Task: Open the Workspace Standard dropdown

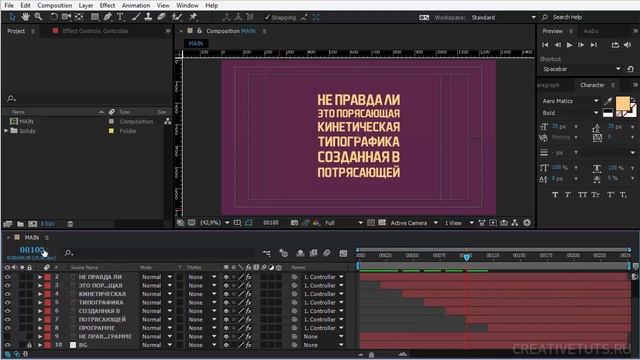Action: tap(503, 17)
